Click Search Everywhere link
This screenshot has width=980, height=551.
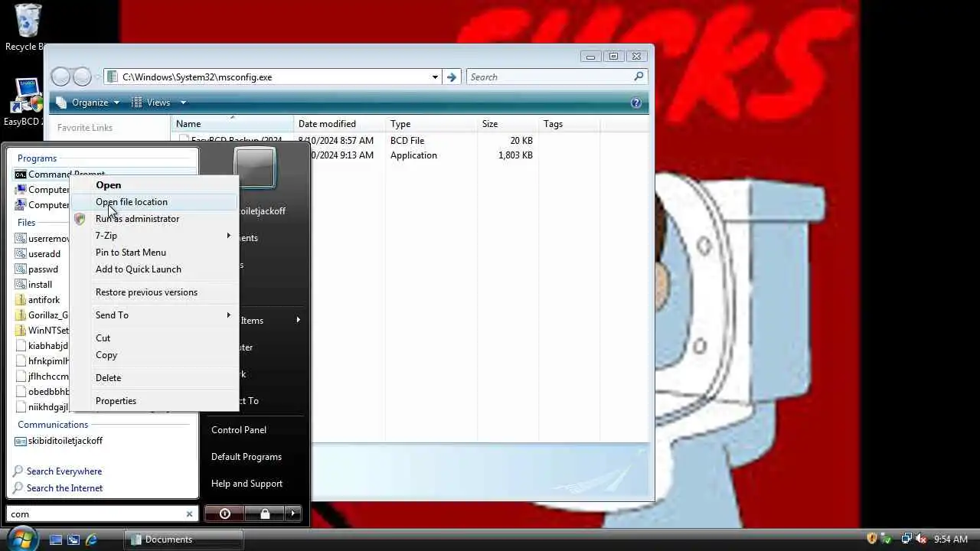(x=64, y=471)
